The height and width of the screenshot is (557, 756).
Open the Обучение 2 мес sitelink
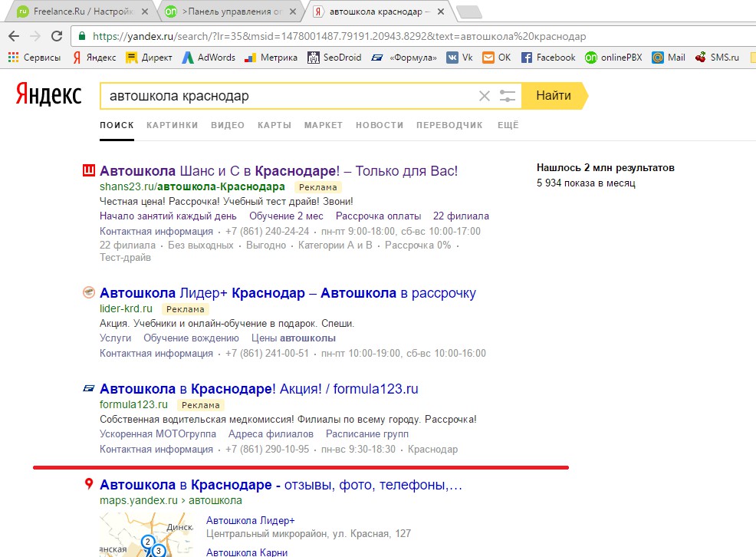(x=287, y=216)
